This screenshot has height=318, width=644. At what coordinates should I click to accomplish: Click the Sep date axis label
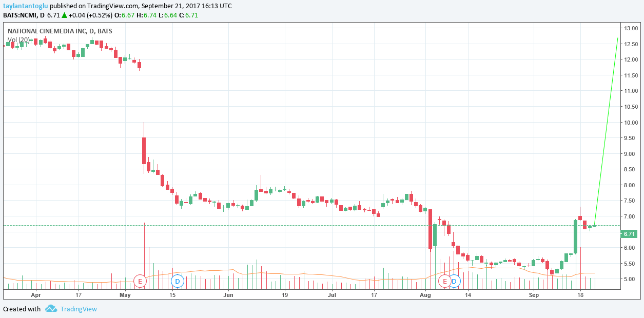tap(534, 295)
